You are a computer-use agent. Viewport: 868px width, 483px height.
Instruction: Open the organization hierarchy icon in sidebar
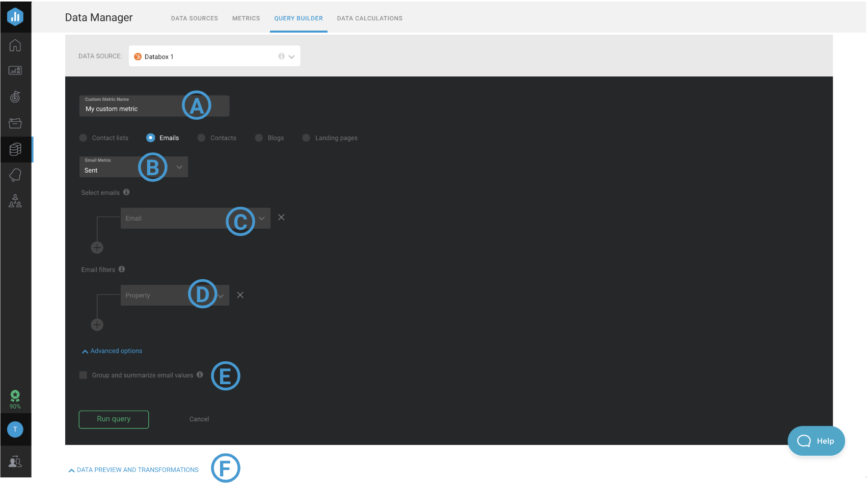[15, 201]
